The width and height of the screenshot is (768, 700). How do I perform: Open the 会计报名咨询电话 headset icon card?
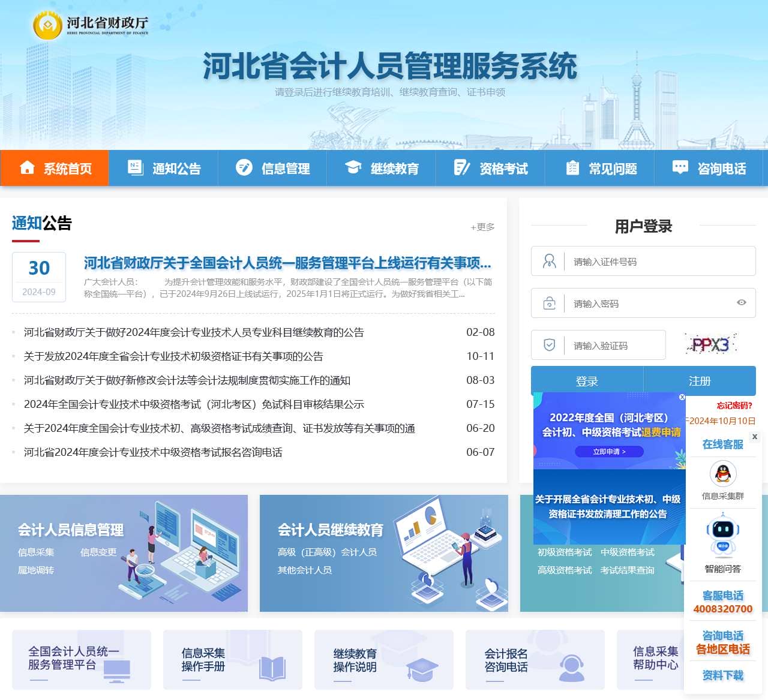pos(535,660)
